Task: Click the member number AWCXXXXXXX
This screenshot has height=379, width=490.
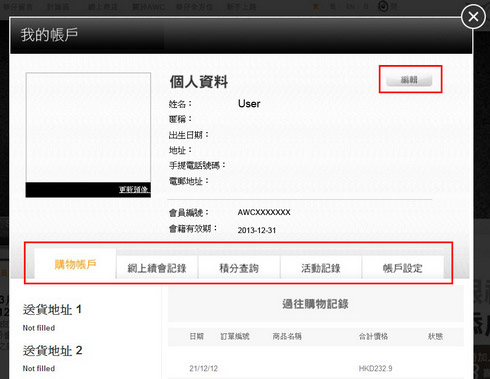Action: click(264, 212)
